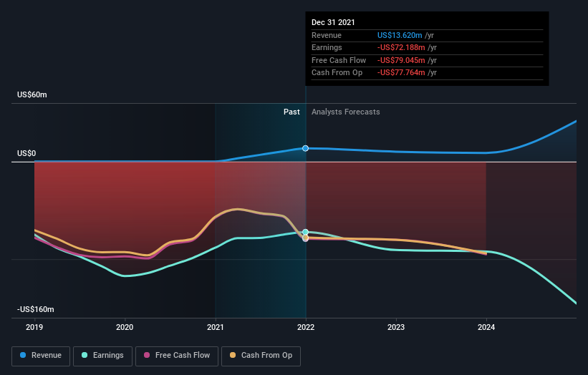This screenshot has width=588, height=375.
Task: Click the Cash From Op tooltip row label
Action: click(337, 73)
